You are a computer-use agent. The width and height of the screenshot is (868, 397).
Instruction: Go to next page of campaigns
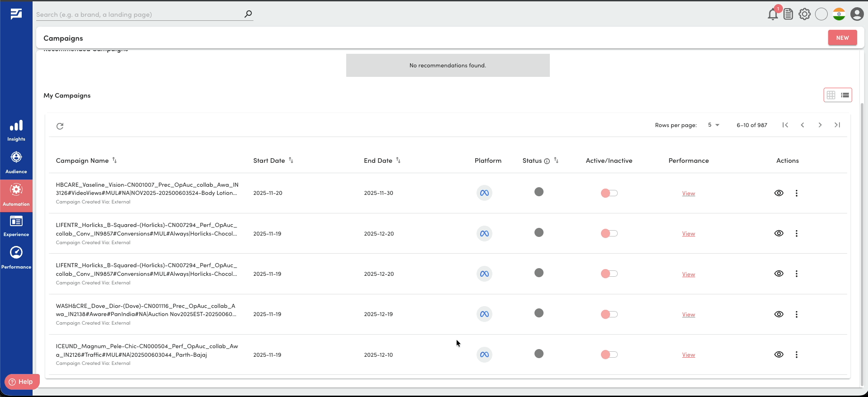coord(820,125)
